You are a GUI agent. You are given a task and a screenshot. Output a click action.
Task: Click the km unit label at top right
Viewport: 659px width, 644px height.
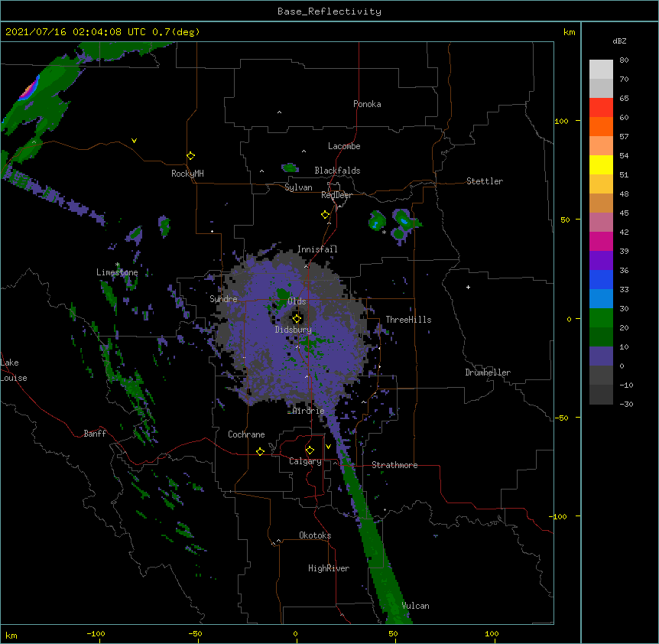(x=569, y=32)
